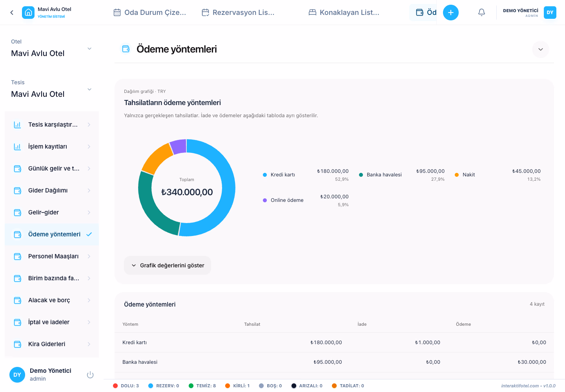Click the Mavi Avlu Otel home logo icon
This screenshot has height=392, width=565.
pyautogui.click(x=28, y=13)
